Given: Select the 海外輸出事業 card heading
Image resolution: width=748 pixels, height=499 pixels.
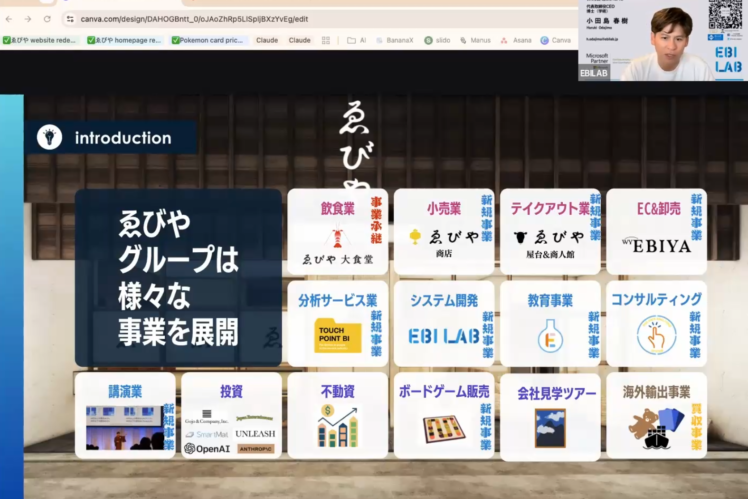Looking at the screenshot, I should [656, 392].
